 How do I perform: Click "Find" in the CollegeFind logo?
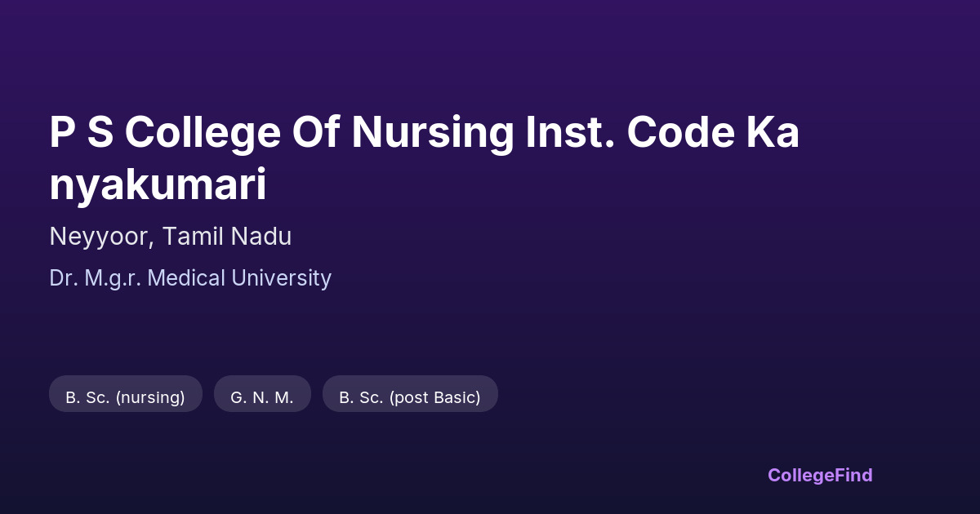(851, 475)
